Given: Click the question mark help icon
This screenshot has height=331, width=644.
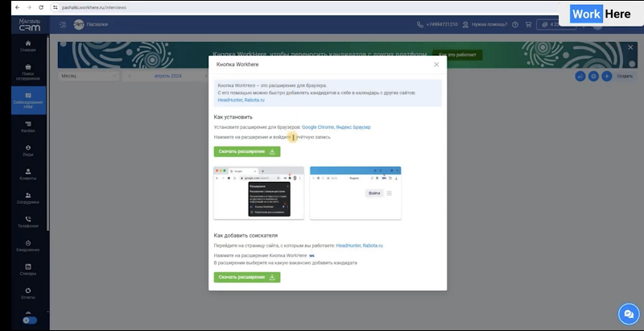Looking at the screenshot, I should pyautogui.click(x=515, y=25).
